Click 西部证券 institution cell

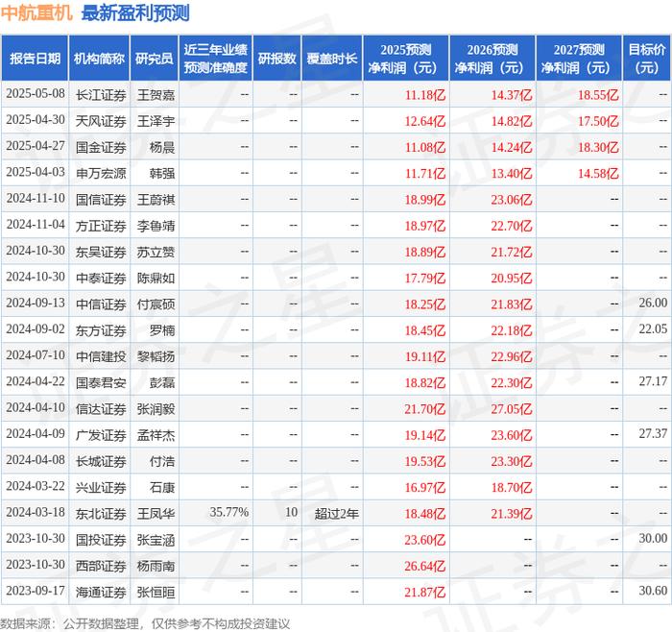[x=101, y=566]
